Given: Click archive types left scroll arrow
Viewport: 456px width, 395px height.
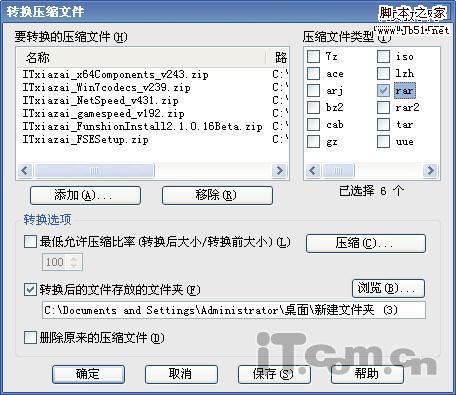Looking at the screenshot, I should (x=313, y=171).
